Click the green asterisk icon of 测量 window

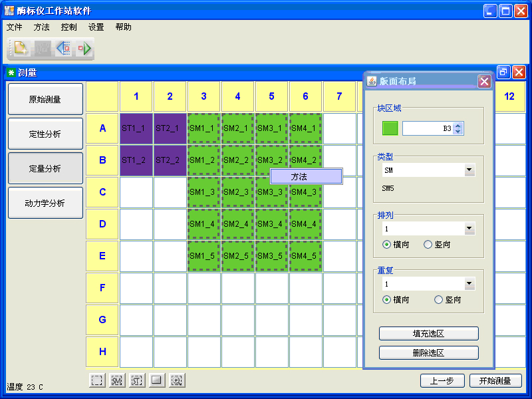11,72
